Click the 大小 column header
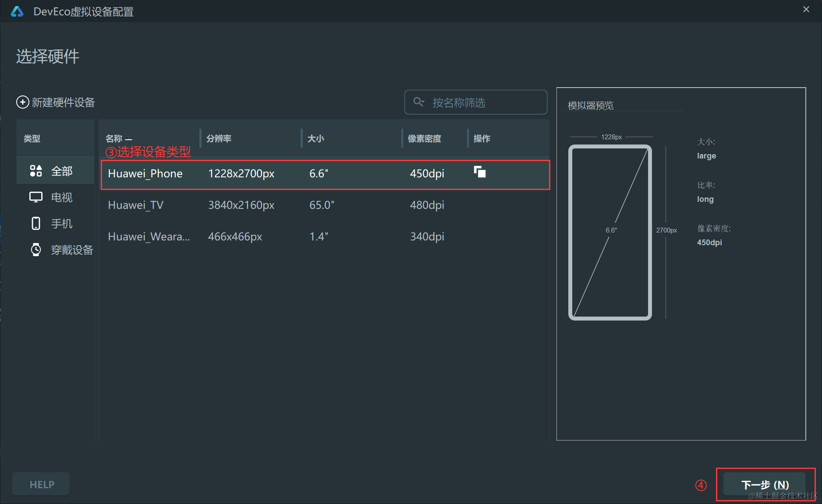 [x=315, y=138]
